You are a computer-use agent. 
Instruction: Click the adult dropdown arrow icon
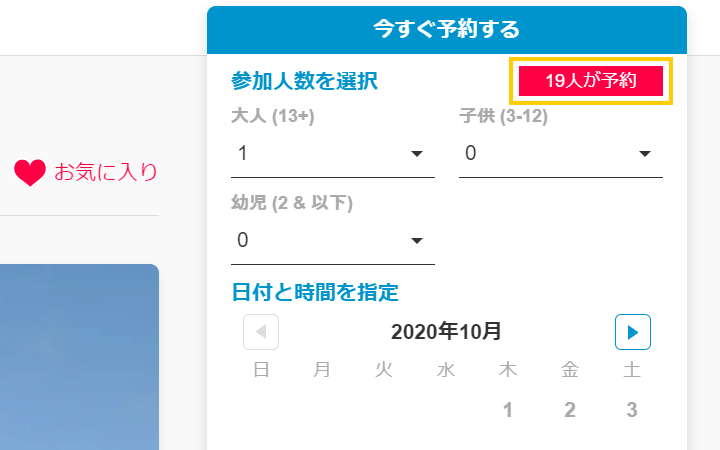click(x=416, y=154)
